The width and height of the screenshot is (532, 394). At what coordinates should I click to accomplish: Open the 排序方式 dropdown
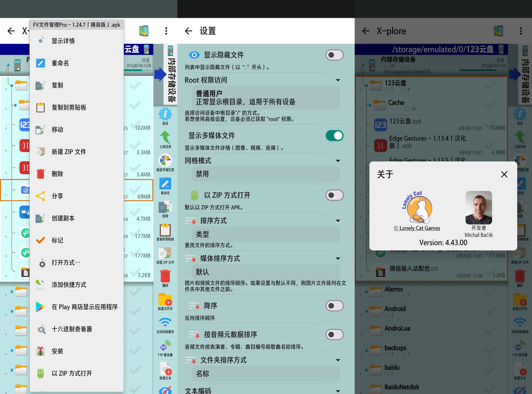(x=338, y=221)
